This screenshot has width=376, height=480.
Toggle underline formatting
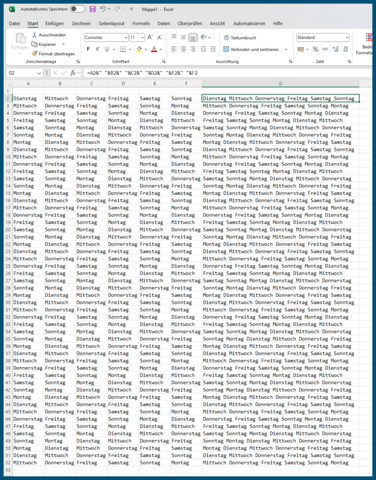point(107,49)
